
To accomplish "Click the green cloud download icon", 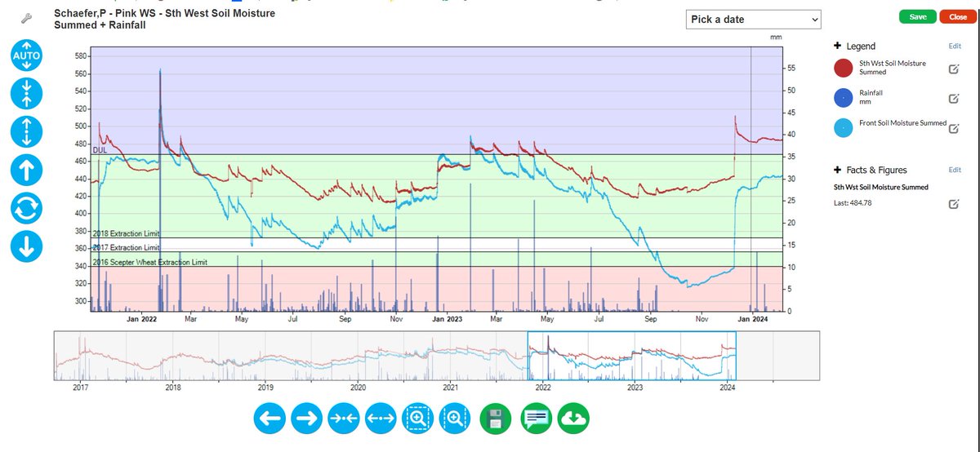I will (573, 419).
